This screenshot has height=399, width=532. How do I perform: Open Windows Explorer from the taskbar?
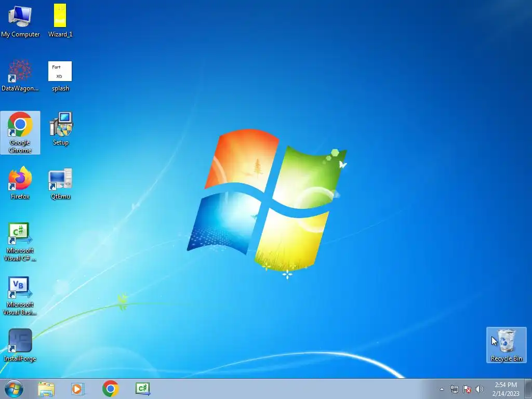tap(46, 389)
